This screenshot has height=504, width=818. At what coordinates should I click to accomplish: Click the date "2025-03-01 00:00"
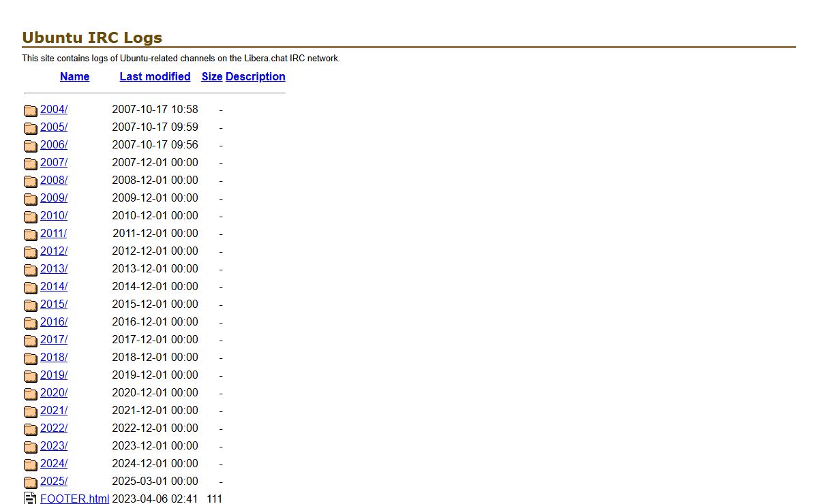155,482
